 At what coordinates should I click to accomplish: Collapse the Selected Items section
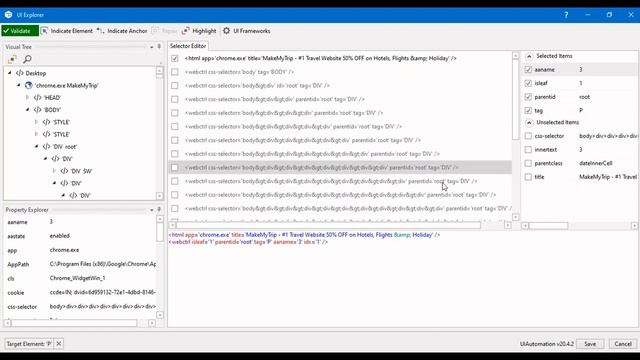tap(529, 56)
